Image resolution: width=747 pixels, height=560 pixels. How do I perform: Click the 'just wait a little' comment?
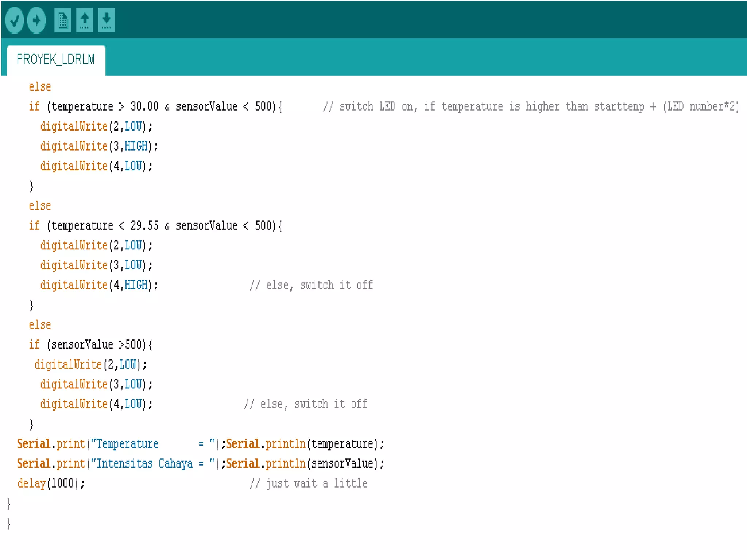316,483
